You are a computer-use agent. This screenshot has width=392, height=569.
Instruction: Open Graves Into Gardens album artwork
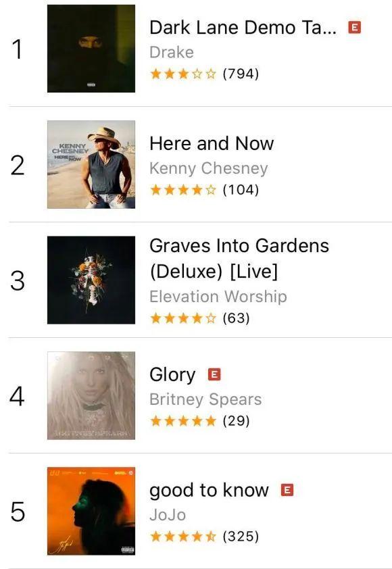coord(91,280)
